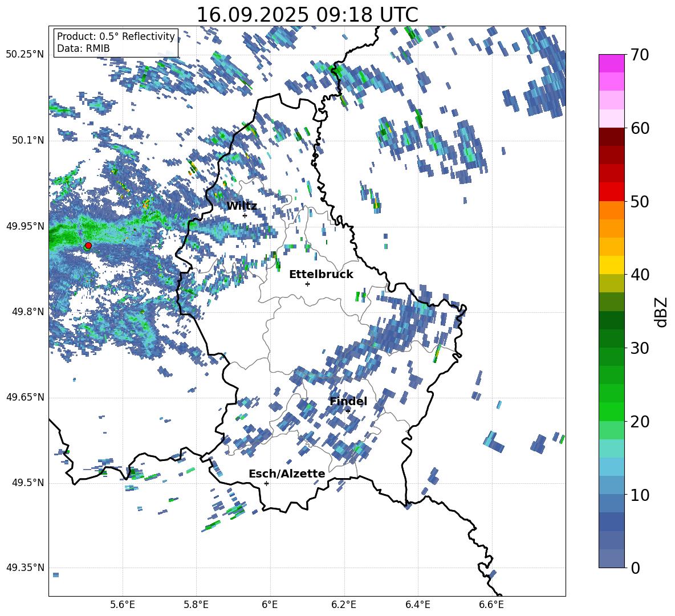Viewport: 675px width, 616px height.
Task: Click the Wiltz cross location marker
Action: click(x=245, y=215)
